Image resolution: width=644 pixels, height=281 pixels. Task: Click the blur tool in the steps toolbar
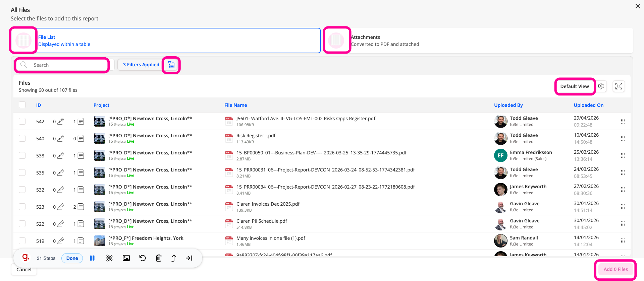tap(109, 258)
